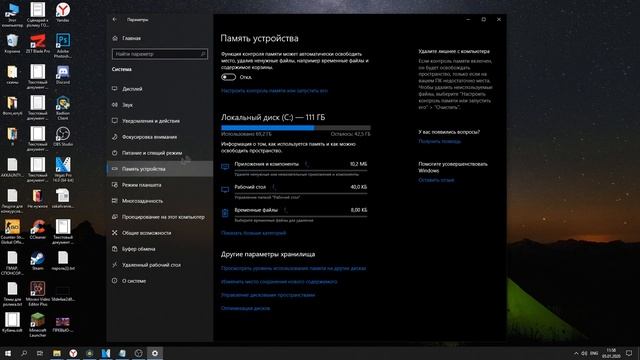Click Показать больше категорий link

point(253,233)
